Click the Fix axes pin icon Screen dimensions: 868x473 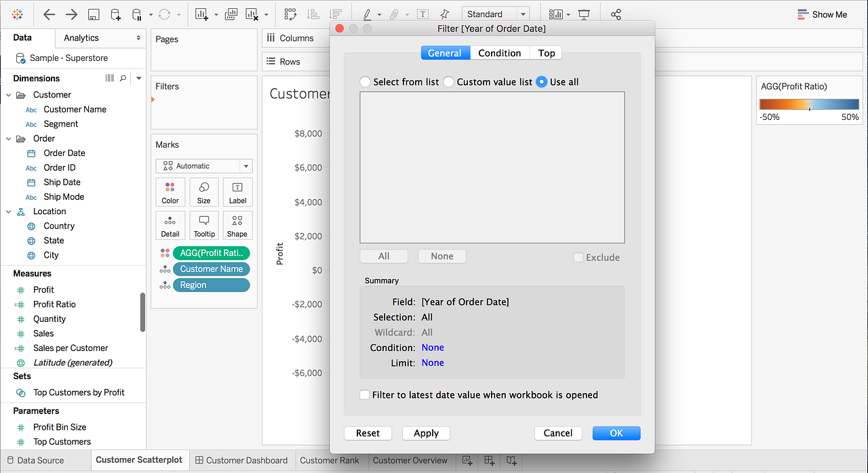pyautogui.click(x=444, y=14)
